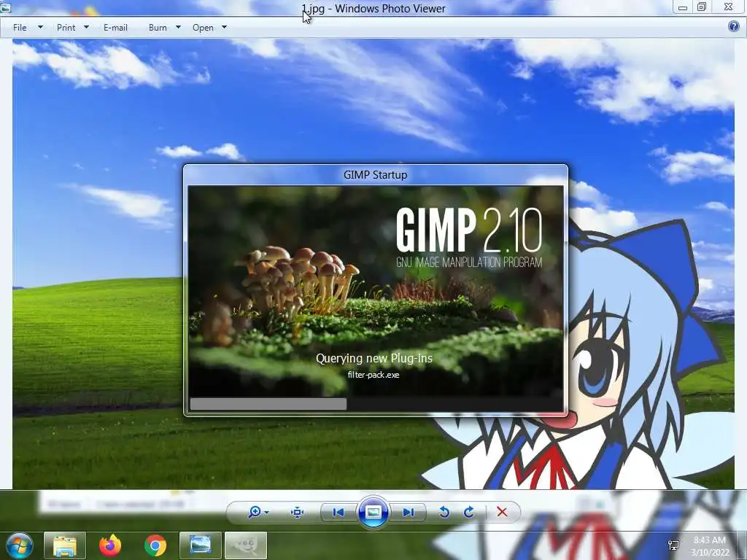Viewport: 747px width, 560px height.
Task: Go to the previous photo
Action: point(338,513)
